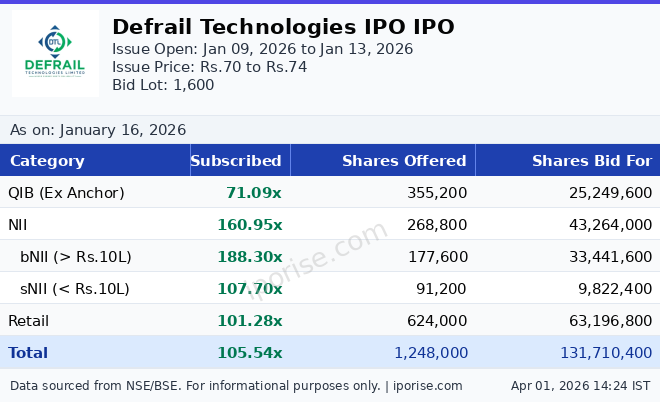Sort by the Subscribed column header
The height and width of the screenshot is (402, 660).
pos(236,161)
